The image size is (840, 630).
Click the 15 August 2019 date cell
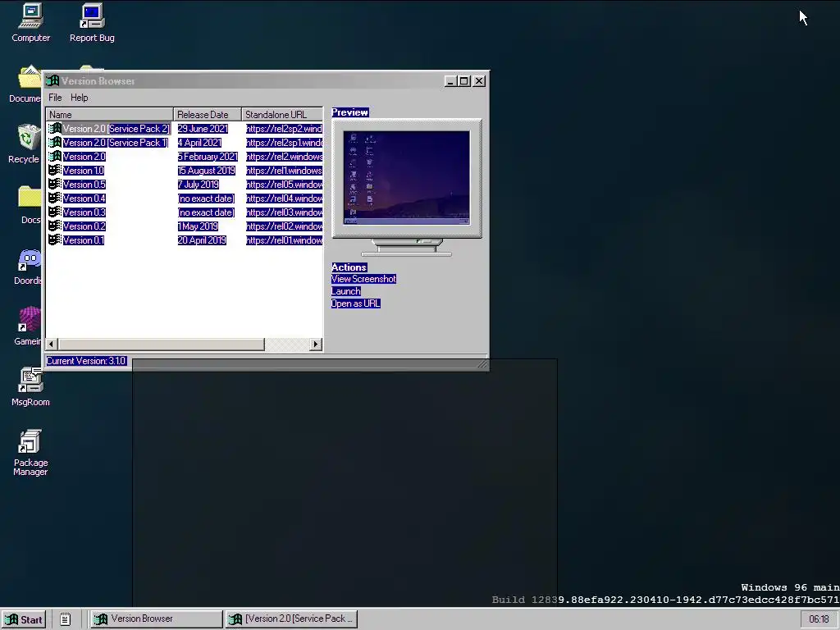pyautogui.click(x=207, y=171)
